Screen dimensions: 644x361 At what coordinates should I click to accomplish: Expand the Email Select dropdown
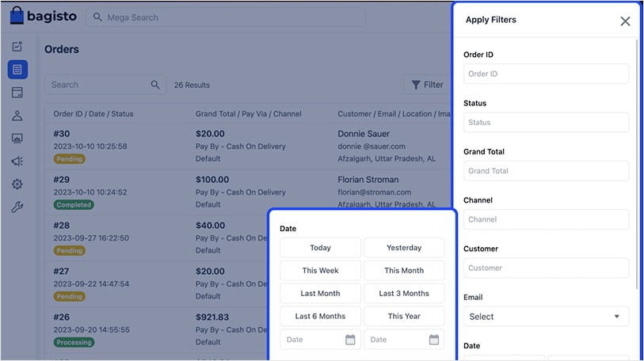(x=546, y=317)
